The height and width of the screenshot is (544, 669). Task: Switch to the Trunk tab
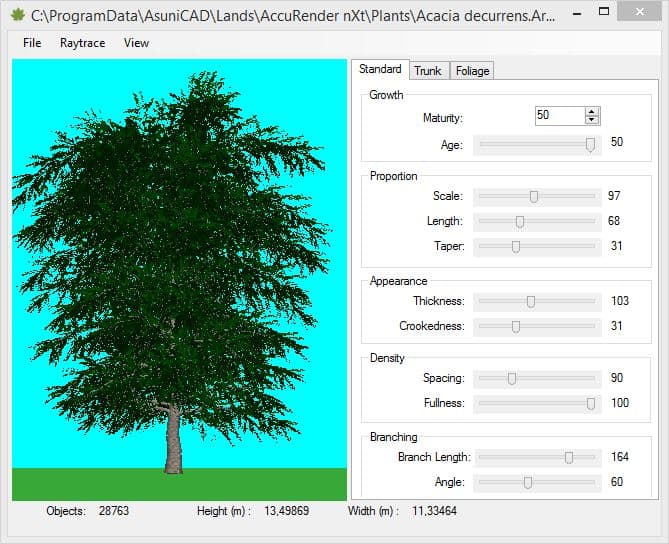[428, 71]
